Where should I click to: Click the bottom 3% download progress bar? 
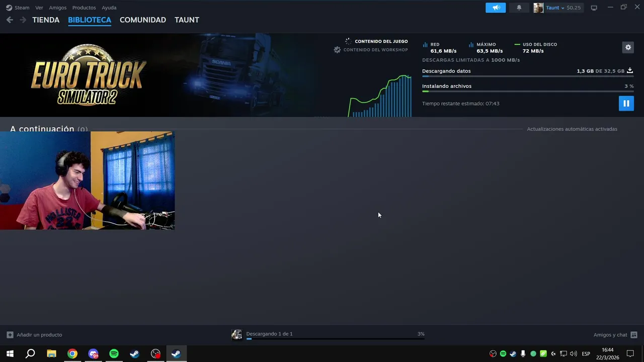pos(335,339)
